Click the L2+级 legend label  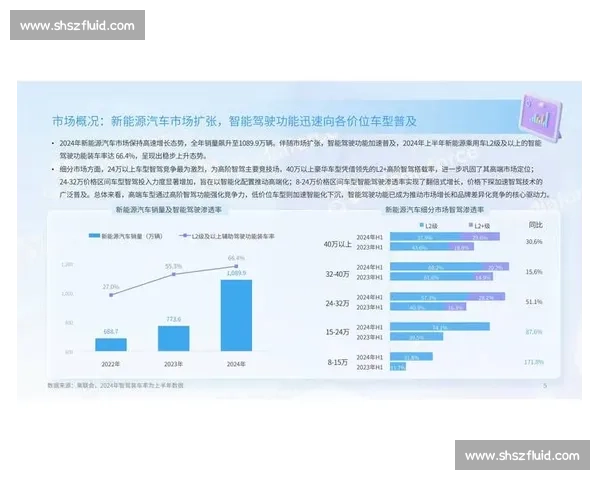click(x=479, y=226)
